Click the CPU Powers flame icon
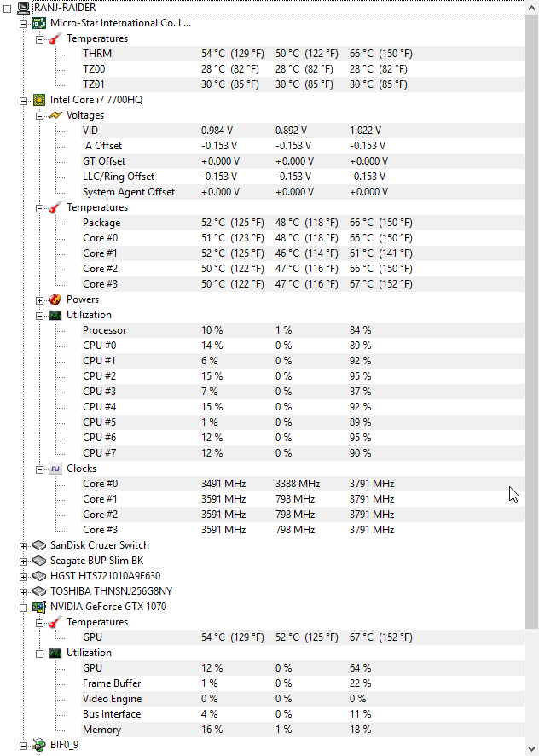The width and height of the screenshot is (539, 756). (x=55, y=299)
